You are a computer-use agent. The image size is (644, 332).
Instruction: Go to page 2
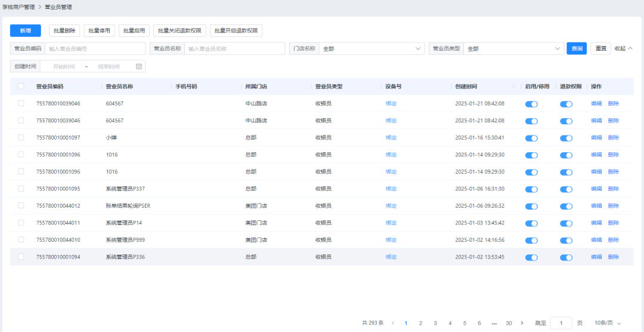coord(420,323)
